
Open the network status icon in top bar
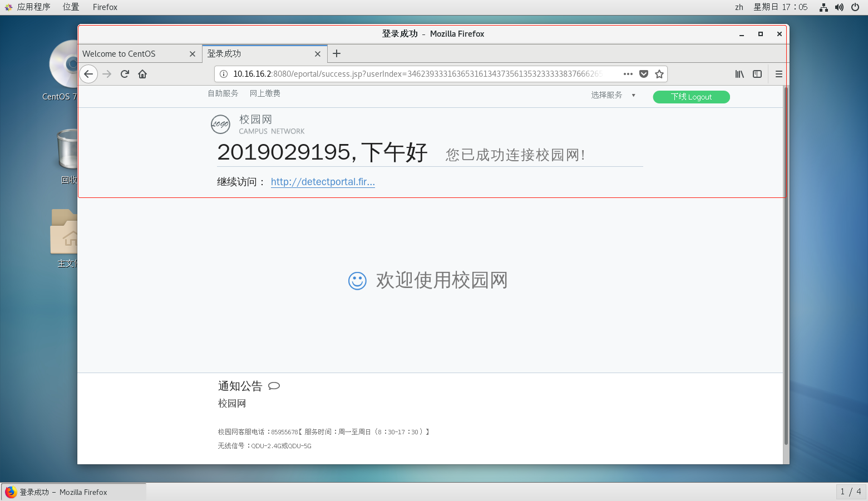pos(823,7)
